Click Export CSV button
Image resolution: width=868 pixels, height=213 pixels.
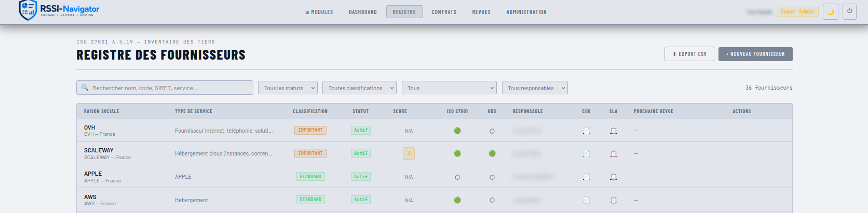point(689,54)
